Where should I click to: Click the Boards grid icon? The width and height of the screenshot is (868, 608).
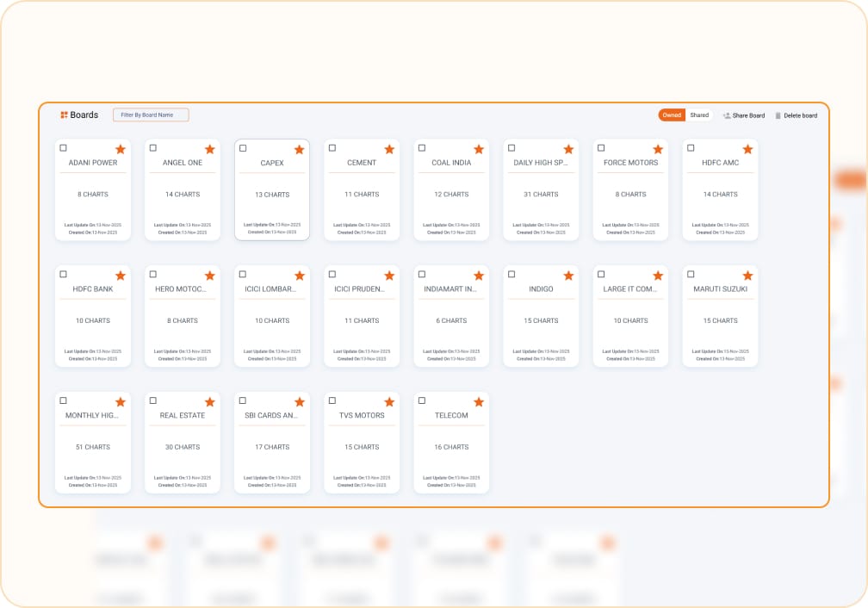pos(64,115)
